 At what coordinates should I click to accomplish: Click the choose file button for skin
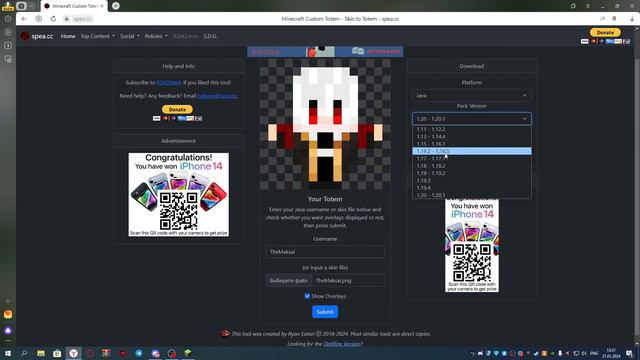click(x=289, y=281)
